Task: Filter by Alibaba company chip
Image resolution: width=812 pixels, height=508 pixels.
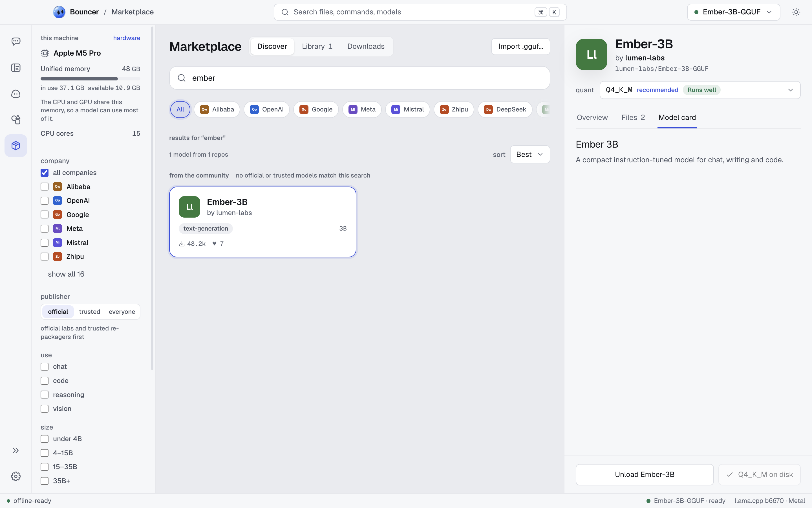Action: pyautogui.click(x=217, y=109)
